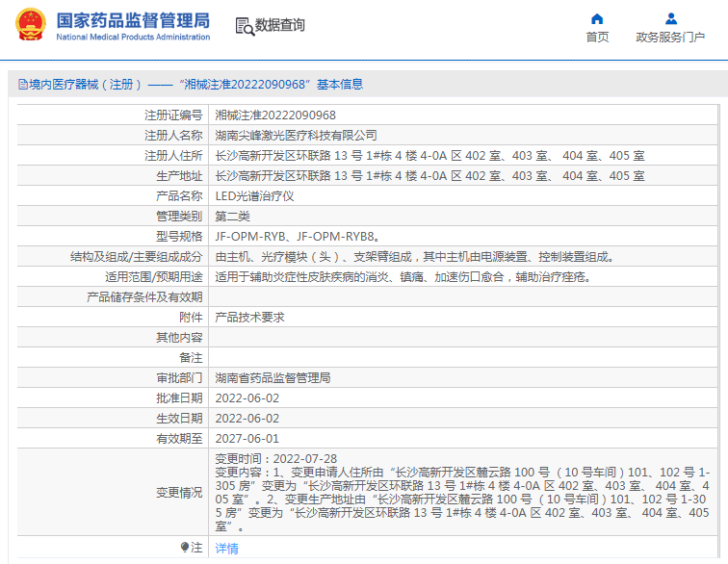Click the document icon before 境内医疗器械

(x=23, y=85)
